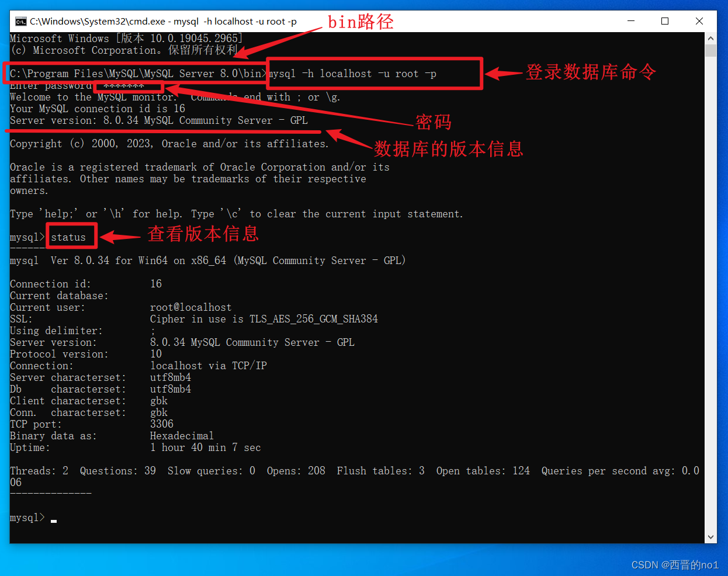Click the 'Questions: 39' statistic
This screenshot has width=728, height=576.
click(x=118, y=471)
